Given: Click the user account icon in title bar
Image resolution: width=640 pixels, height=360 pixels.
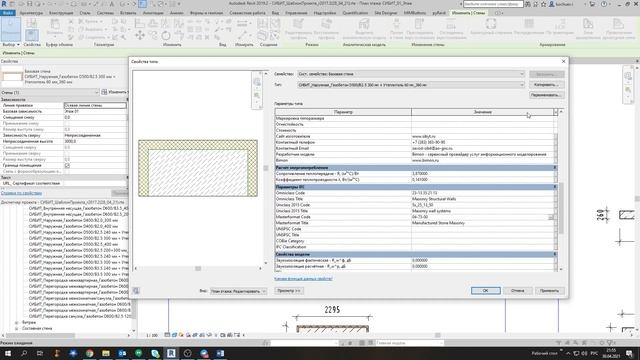Looking at the screenshot, I should [x=552, y=4].
